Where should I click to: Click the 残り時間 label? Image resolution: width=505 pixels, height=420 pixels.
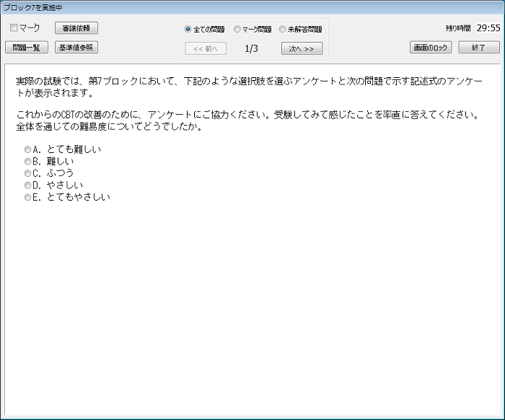pyautogui.click(x=458, y=28)
